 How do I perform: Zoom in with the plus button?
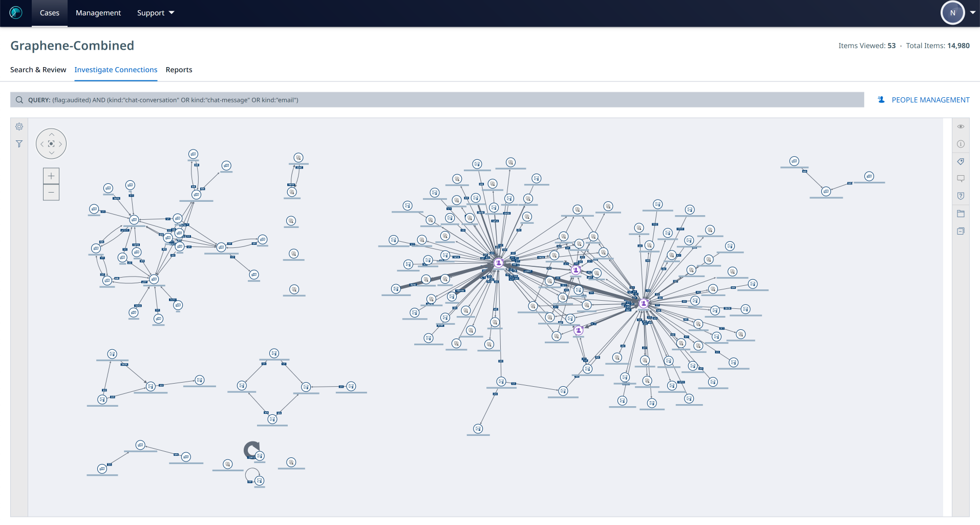(51, 176)
